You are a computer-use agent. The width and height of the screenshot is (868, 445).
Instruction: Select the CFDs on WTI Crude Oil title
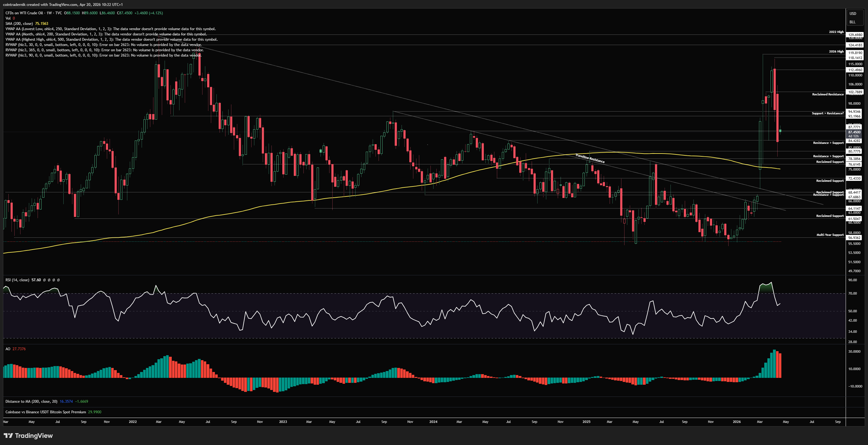(24, 13)
